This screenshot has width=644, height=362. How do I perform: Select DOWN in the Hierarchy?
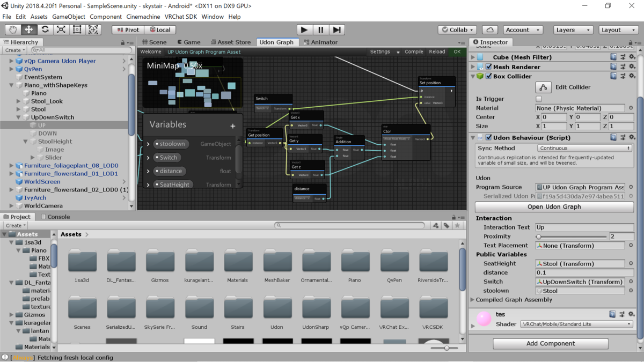[47, 133]
